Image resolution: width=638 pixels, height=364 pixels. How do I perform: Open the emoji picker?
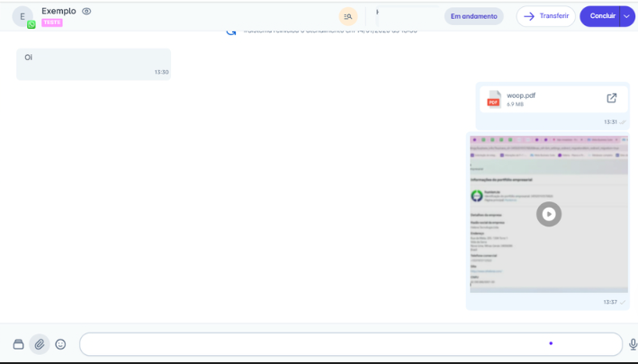[60, 344]
